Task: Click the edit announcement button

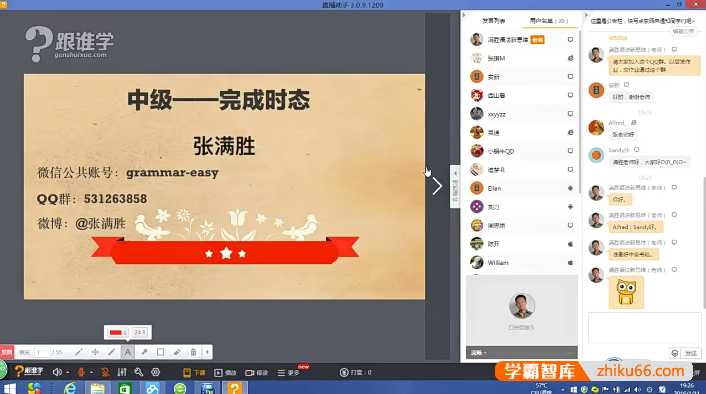Action: pyautogui.click(x=683, y=31)
